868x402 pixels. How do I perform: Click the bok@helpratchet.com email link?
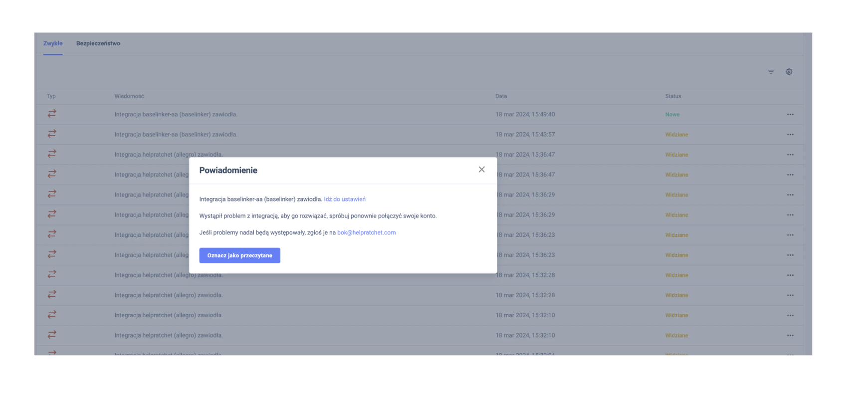click(366, 232)
